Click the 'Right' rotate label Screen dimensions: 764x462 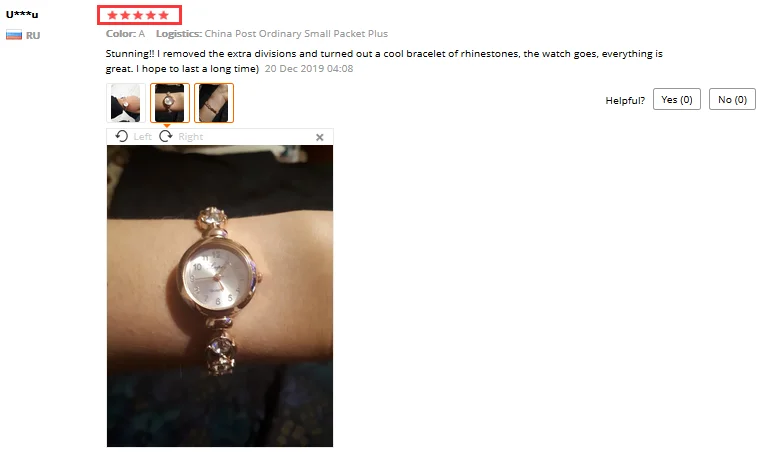tap(191, 137)
